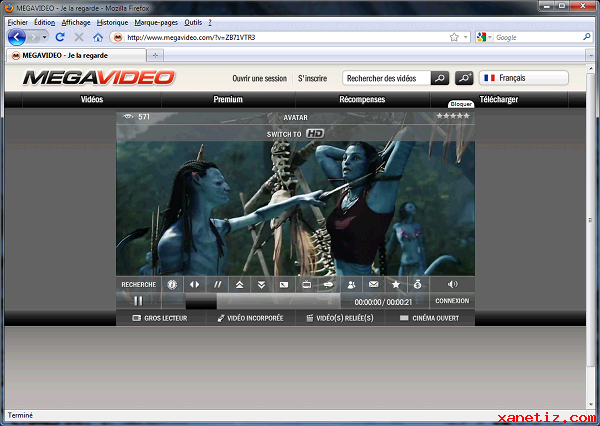Open the list all tabs dropdown
The height and width of the screenshot is (426, 600).
[x=590, y=56]
